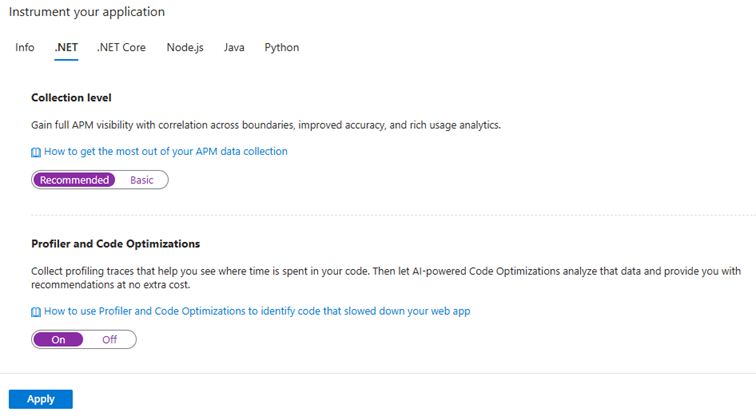The height and width of the screenshot is (416, 756).
Task: Click the book icon beside Profiler link
Action: pos(36,312)
